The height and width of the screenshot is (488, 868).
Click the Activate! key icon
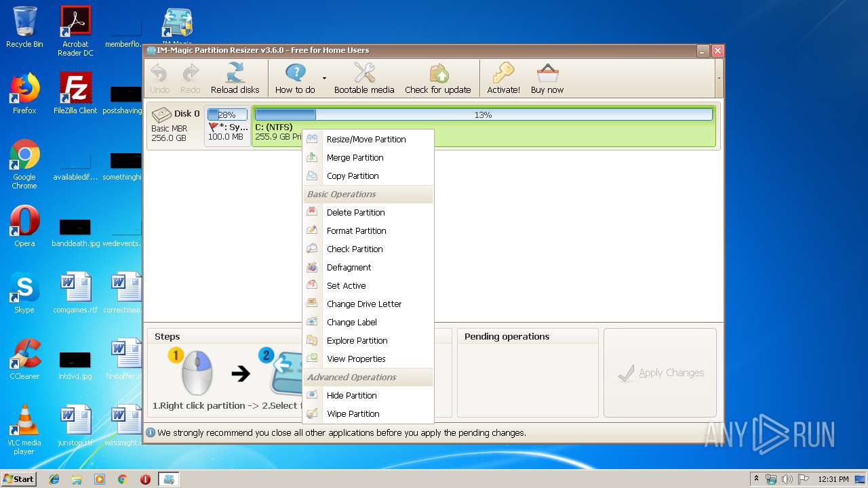[503, 78]
